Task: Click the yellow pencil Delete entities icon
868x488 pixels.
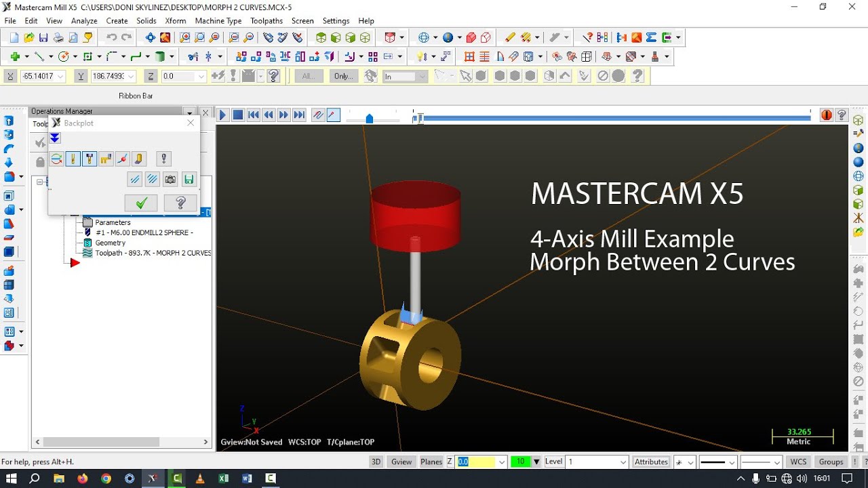Action: coord(510,38)
